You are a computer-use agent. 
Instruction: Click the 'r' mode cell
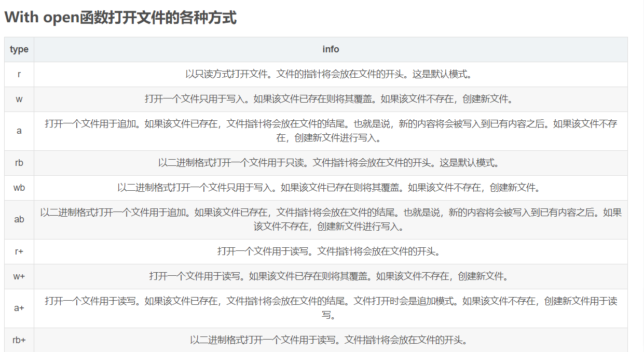(x=19, y=74)
